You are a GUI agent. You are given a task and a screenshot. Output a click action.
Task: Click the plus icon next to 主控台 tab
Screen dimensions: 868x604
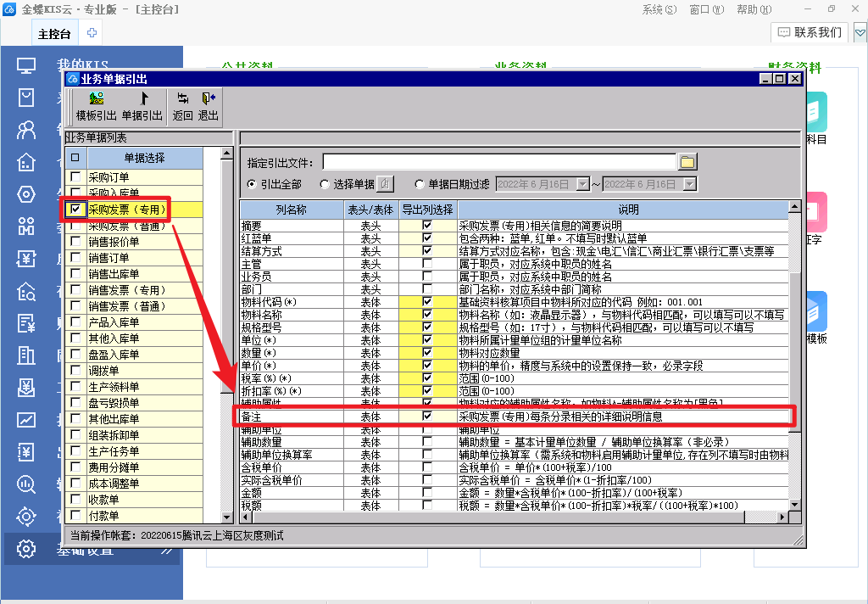(x=92, y=33)
